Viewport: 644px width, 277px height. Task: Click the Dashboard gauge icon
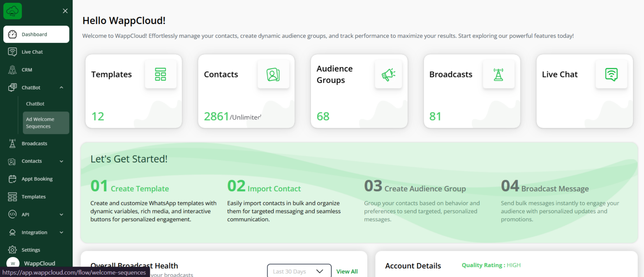pos(12,34)
